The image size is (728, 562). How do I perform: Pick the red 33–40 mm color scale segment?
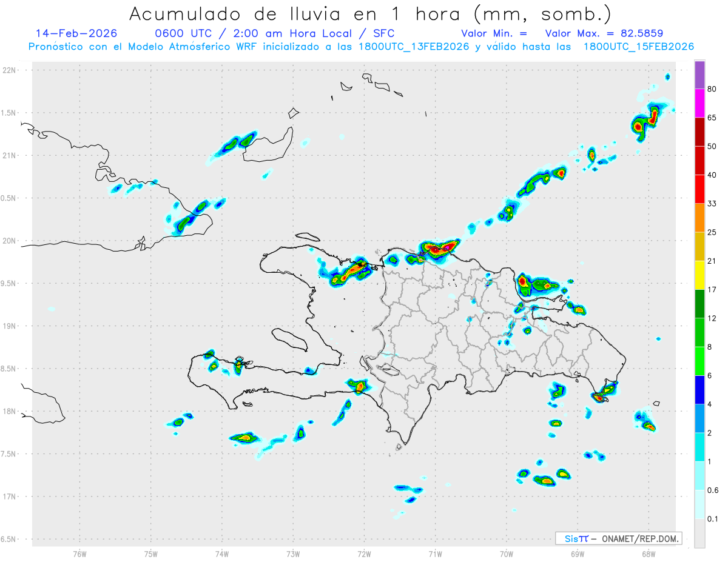coord(699,189)
